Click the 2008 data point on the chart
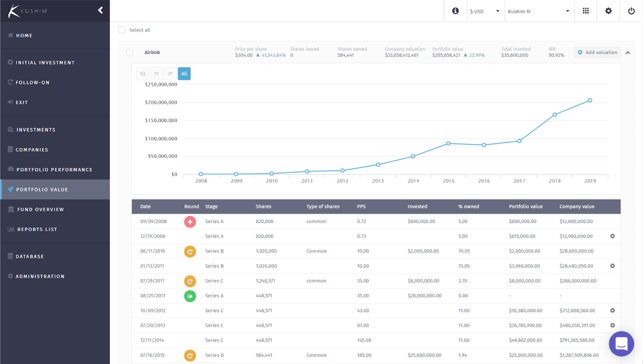Viewport: 643px width, 364px height. [201, 174]
